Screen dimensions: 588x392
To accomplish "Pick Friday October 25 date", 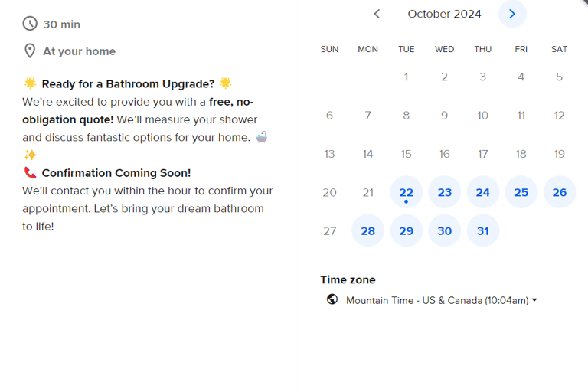I will 521,192.
